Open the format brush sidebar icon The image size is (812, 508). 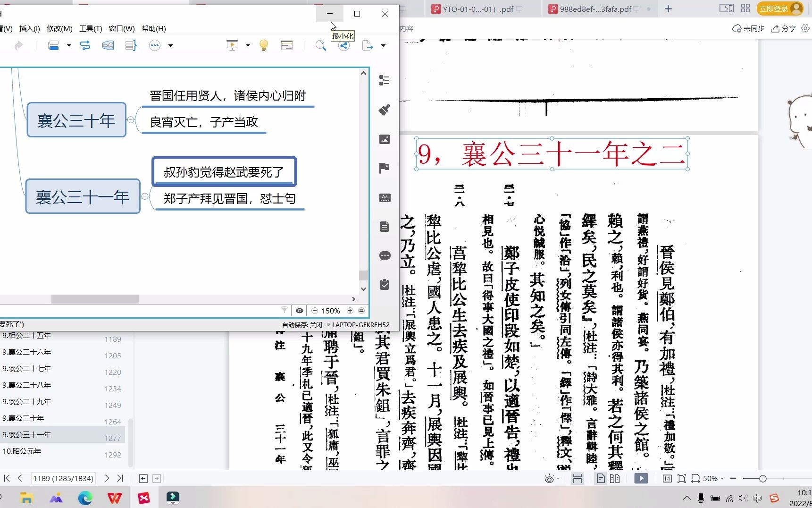385,110
